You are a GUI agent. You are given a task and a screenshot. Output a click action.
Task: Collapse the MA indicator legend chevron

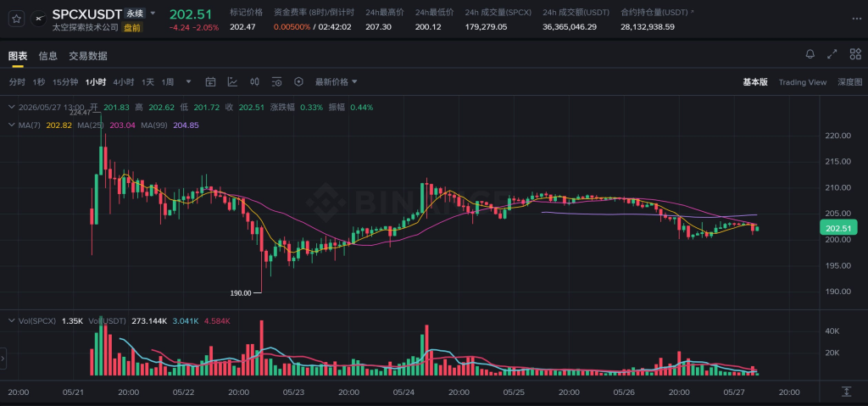(x=12, y=125)
